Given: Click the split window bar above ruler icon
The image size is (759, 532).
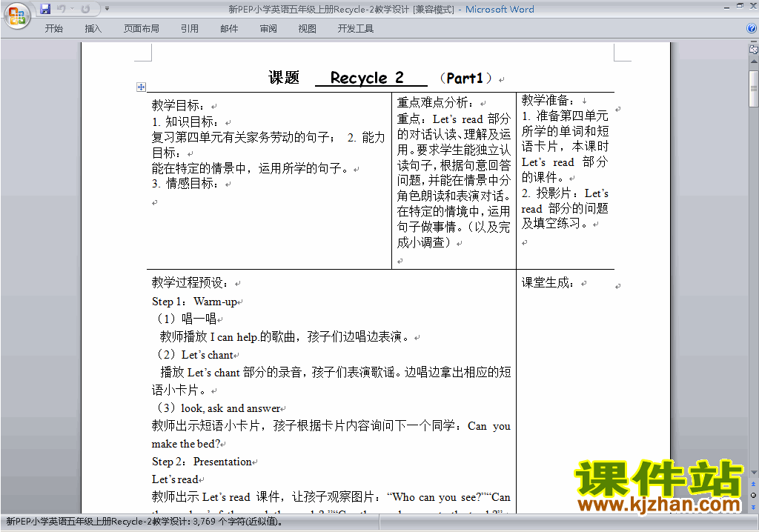Looking at the screenshot, I should (x=754, y=43).
